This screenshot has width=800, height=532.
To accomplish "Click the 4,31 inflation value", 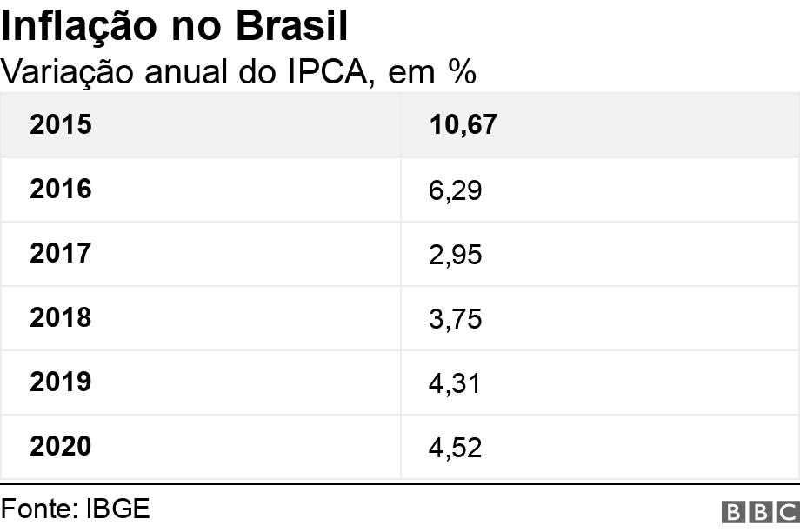I will (455, 383).
